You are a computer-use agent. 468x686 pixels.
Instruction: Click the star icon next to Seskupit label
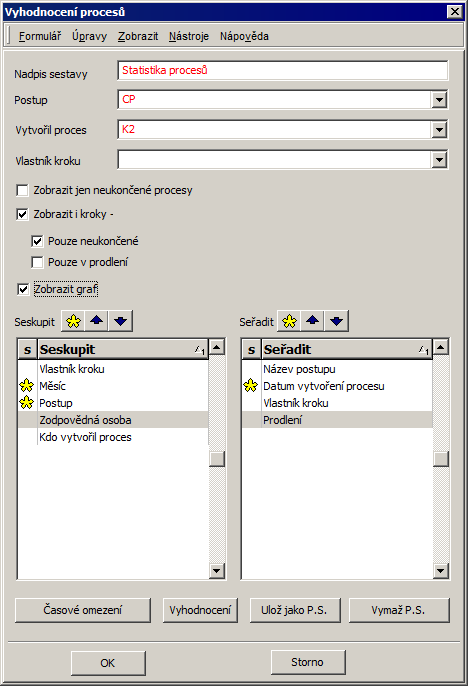click(73, 322)
